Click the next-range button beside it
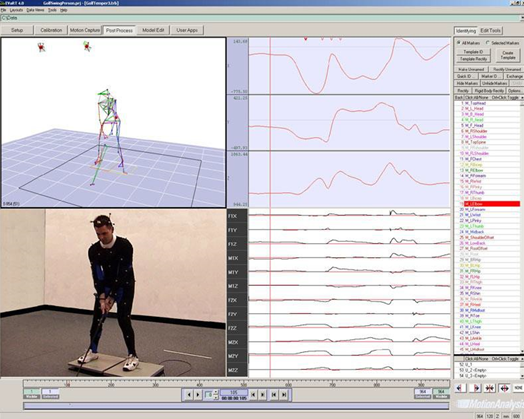This screenshot has width=524, height=419. click(262, 395)
